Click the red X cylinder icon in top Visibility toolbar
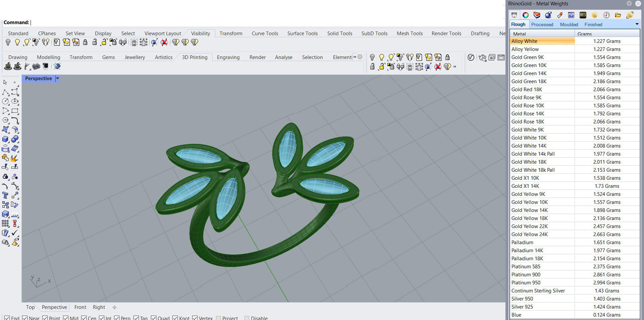Image resolution: width=644 pixels, height=320 pixels. (164, 42)
